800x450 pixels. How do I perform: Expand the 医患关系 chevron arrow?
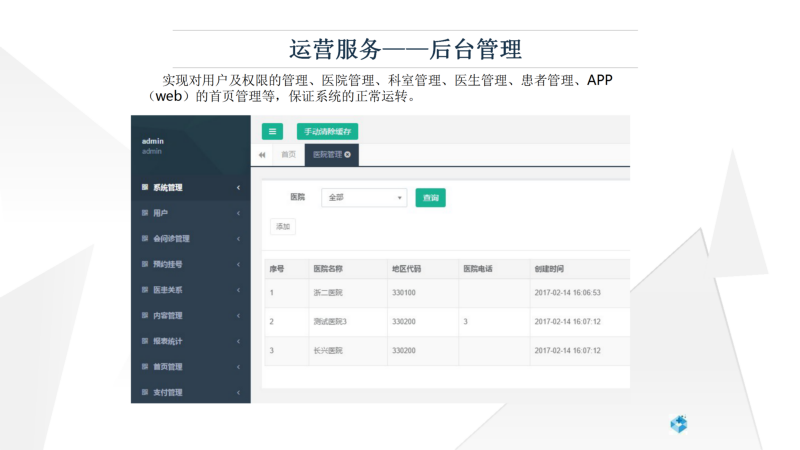(x=238, y=290)
